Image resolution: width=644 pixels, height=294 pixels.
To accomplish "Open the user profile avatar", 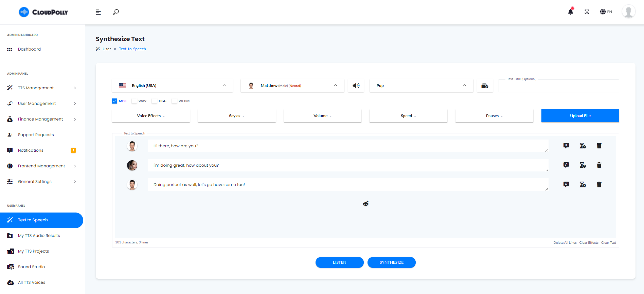I will [x=629, y=12].
